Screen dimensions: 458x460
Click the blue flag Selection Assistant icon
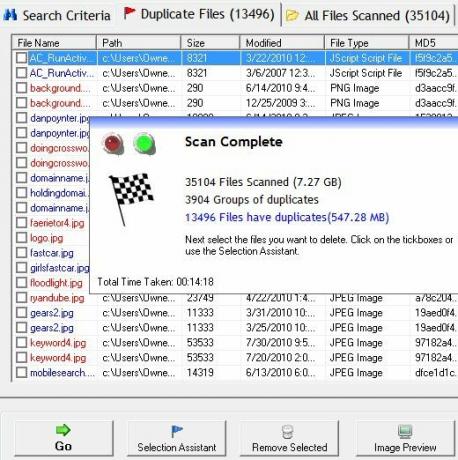177,431
